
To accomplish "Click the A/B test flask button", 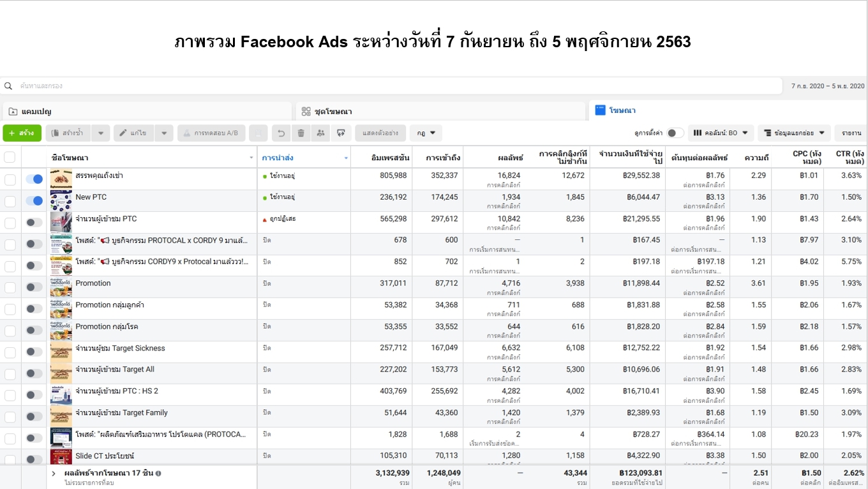I will 210,133.
